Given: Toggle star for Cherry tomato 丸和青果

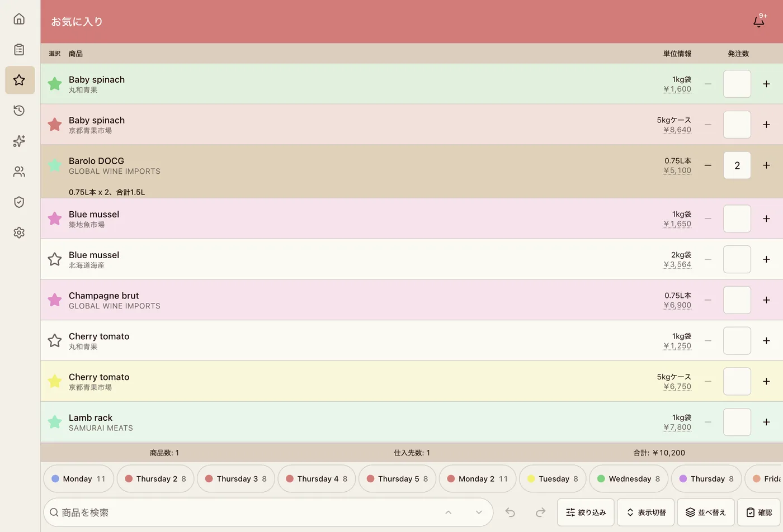Looking at the screenshot, I should click(x=55, y=340).
